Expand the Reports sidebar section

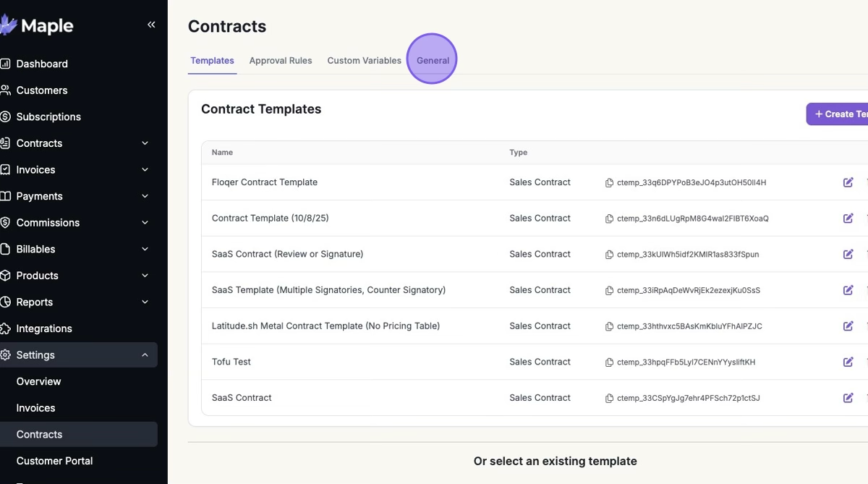[x=145, y=302]
